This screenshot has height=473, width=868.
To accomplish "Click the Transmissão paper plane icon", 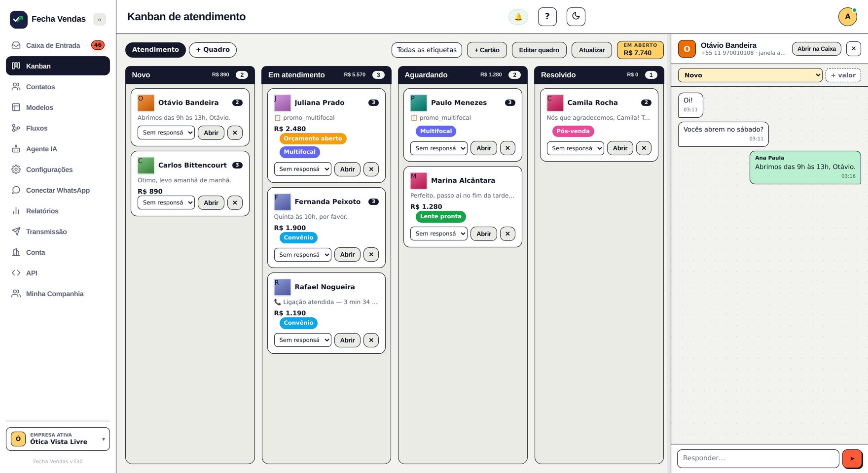I will (16, 232).
